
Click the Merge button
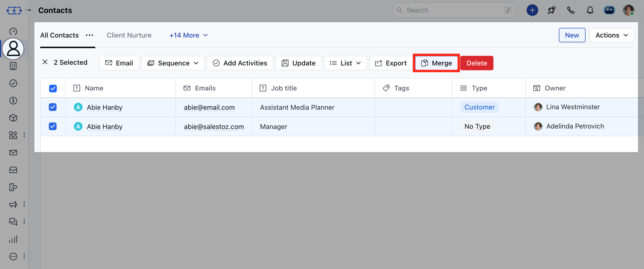tap(436, 63)
